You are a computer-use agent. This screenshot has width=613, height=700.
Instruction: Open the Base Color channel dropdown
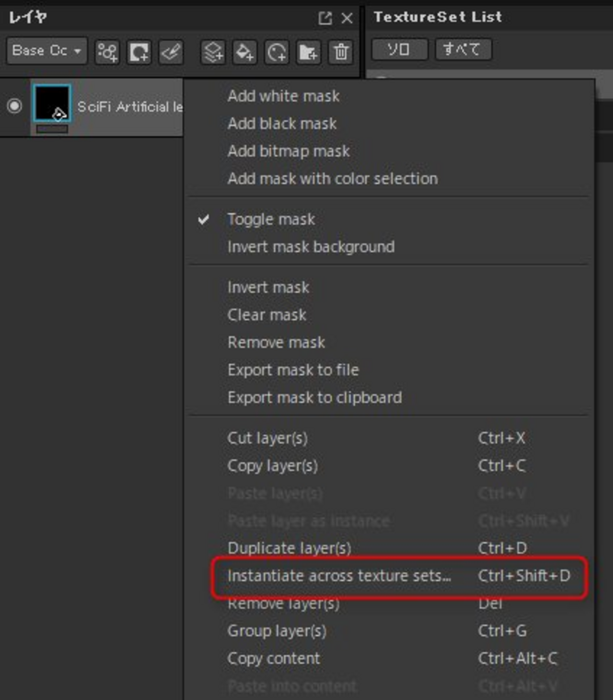[47, 50]
